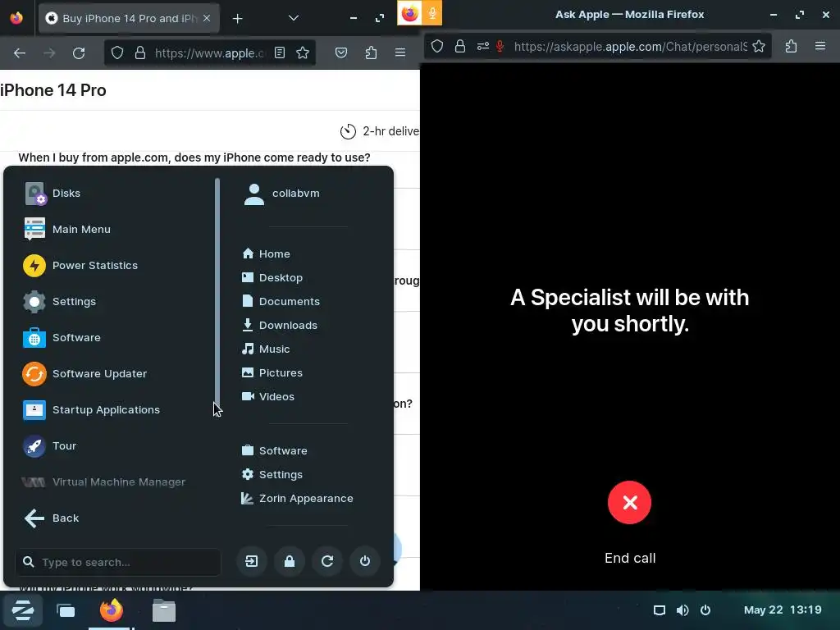Image resolution: width=840 pixels, height=630 pixels.
Task: Click the lock screen button
Action: pos(290,561)
